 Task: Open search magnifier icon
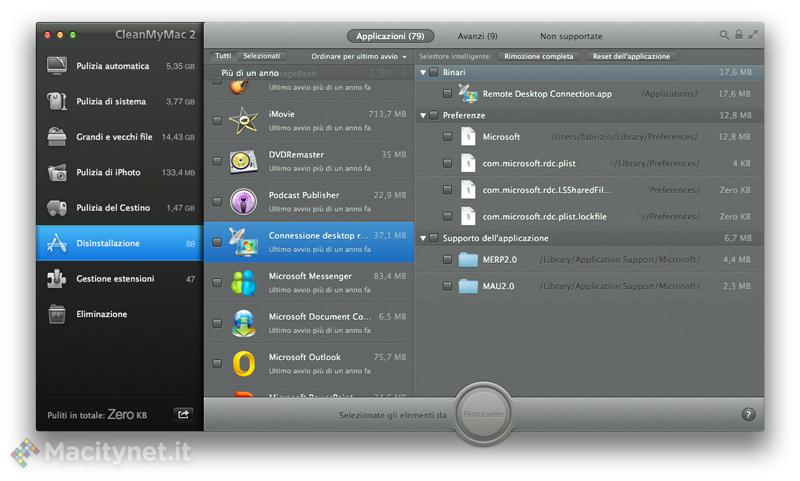[x=723, y=35]
